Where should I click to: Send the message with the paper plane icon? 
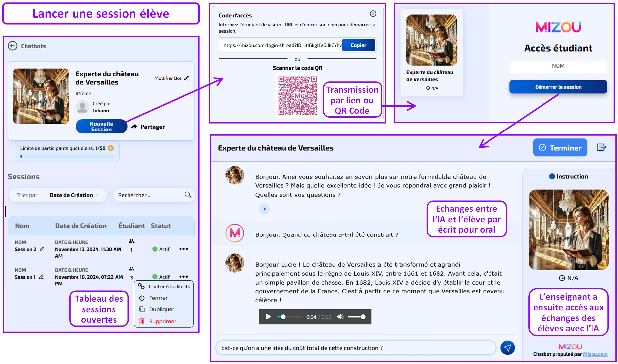[508, 348]
